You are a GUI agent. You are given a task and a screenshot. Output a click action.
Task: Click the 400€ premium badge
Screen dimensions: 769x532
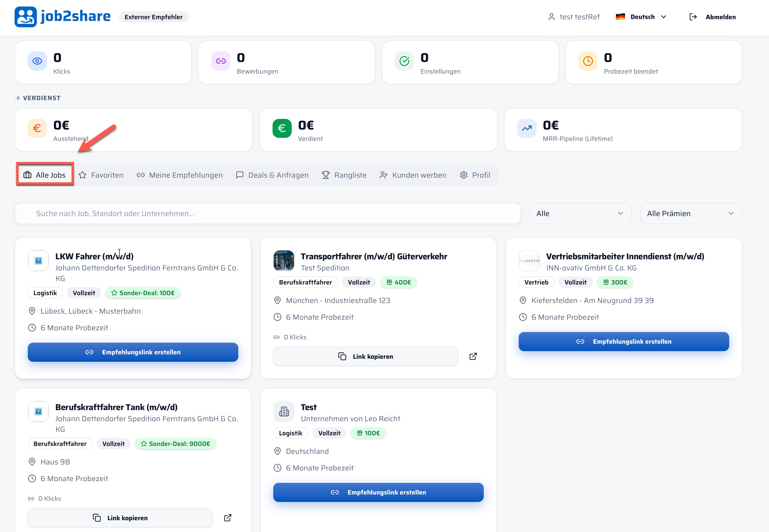399,282
